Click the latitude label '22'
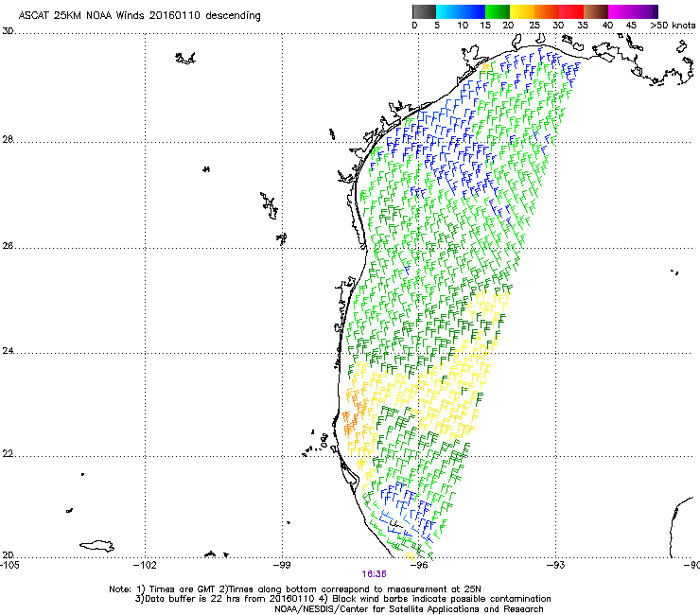This screenshot has width=700, height=615. [8, 454]
